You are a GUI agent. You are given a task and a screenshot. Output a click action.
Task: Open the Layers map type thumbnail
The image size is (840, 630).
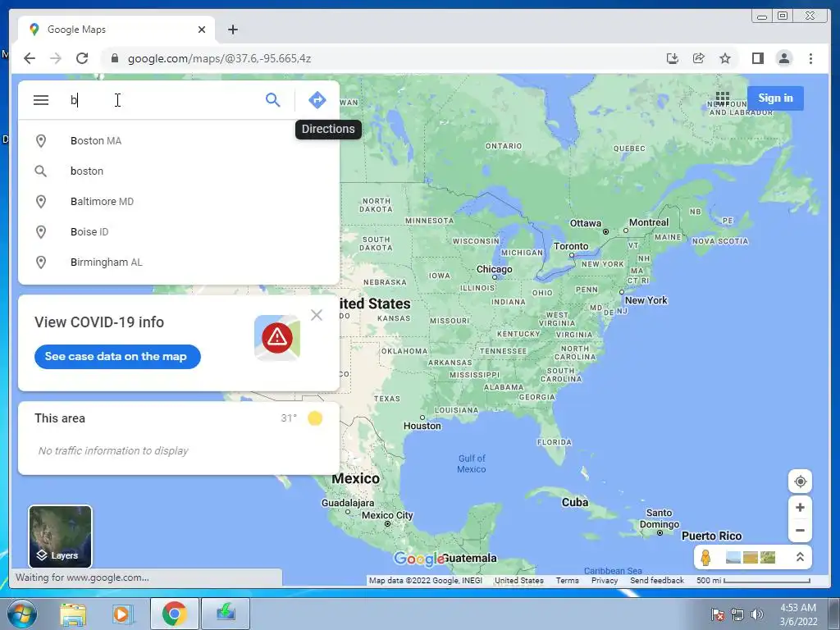point(60,536)
